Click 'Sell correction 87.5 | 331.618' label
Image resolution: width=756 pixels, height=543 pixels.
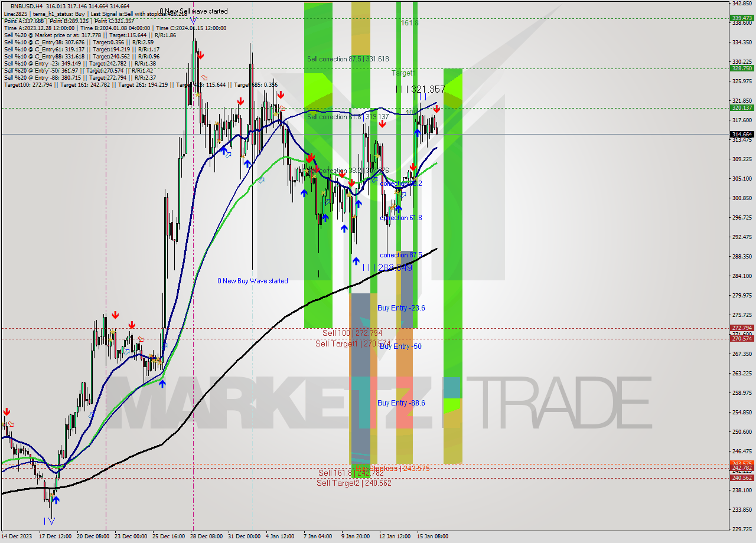click(x=348, y=59)
